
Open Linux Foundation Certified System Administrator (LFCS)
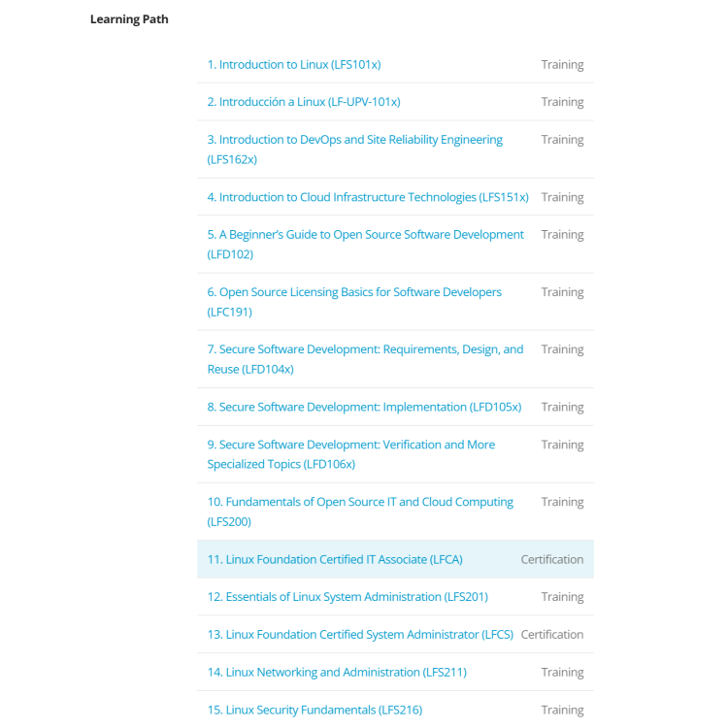pos(360,634)
